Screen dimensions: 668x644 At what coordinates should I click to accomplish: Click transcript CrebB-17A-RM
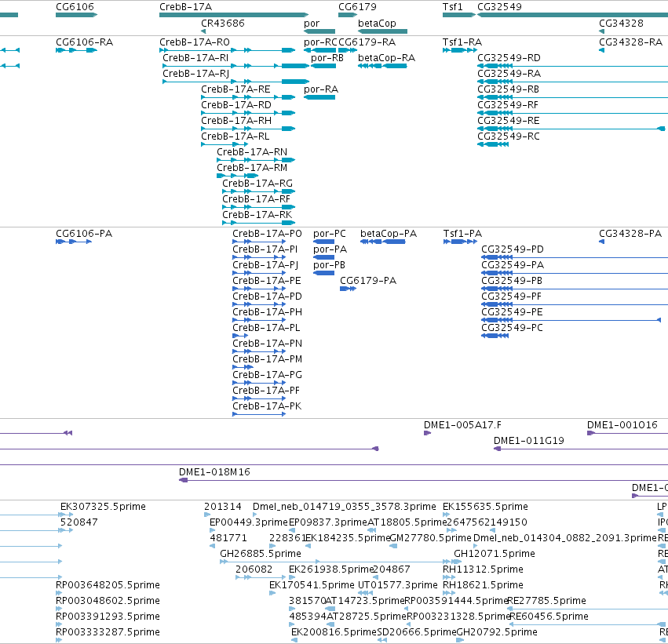[x=237, y=176]
